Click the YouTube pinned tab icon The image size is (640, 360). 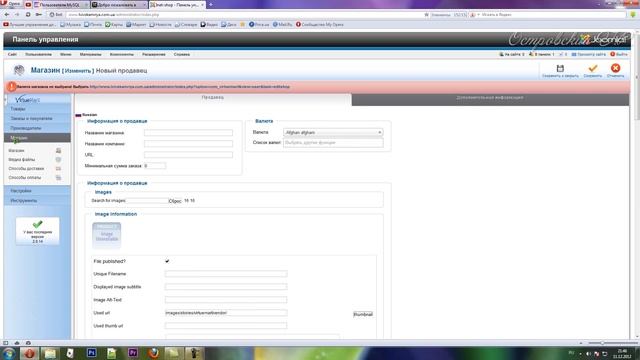click(28, 5)
